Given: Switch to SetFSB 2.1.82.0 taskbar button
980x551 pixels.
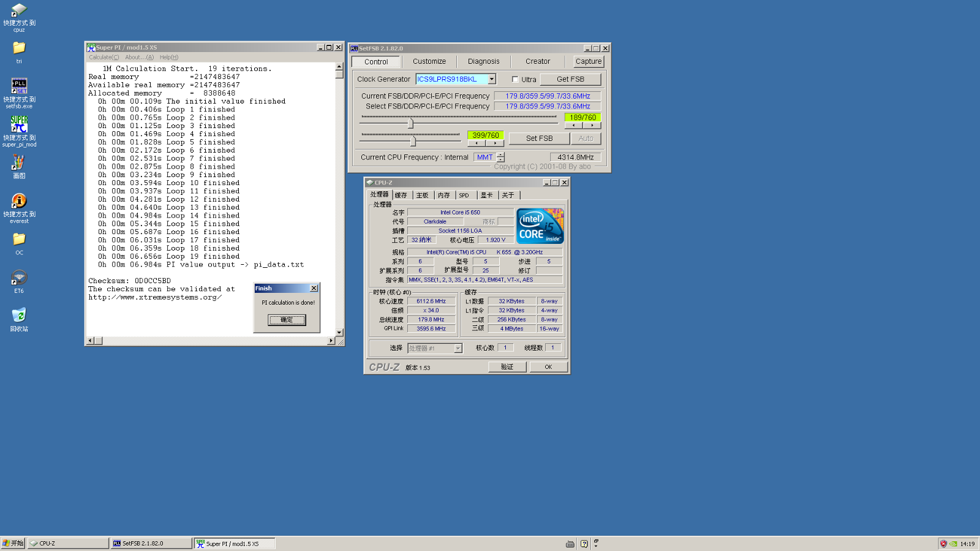Looking at the screenshot, I should tap(151, 544).
